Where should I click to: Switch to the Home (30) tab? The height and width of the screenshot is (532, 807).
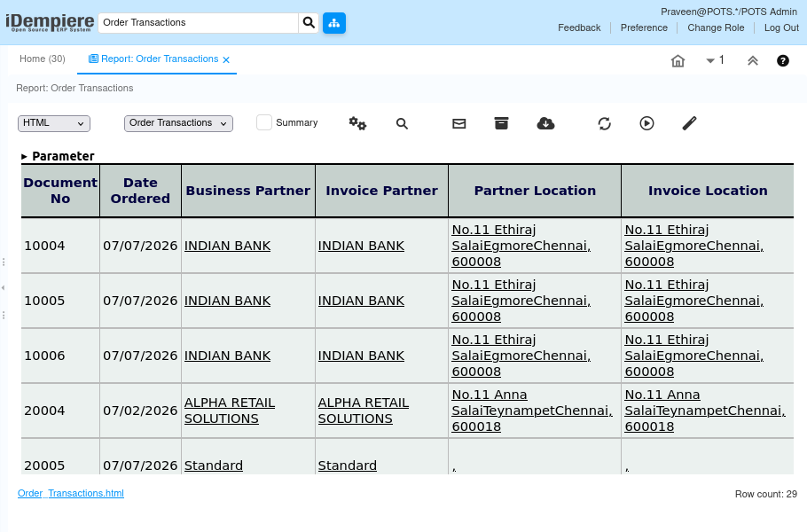tap(43, 59)
